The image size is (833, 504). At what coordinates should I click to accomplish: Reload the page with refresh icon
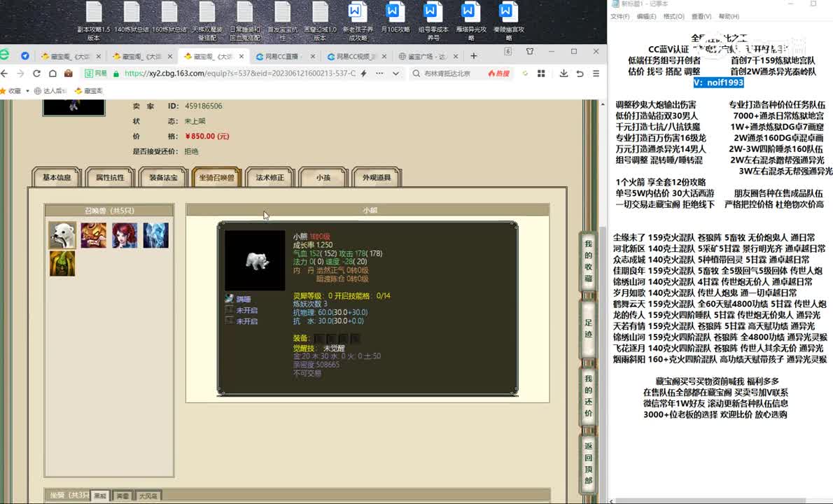click(x=36, y=73)
